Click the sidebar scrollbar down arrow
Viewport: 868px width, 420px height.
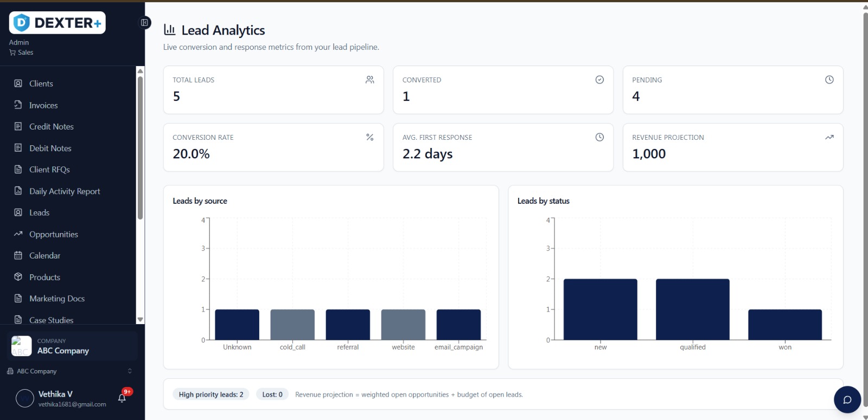141,320
